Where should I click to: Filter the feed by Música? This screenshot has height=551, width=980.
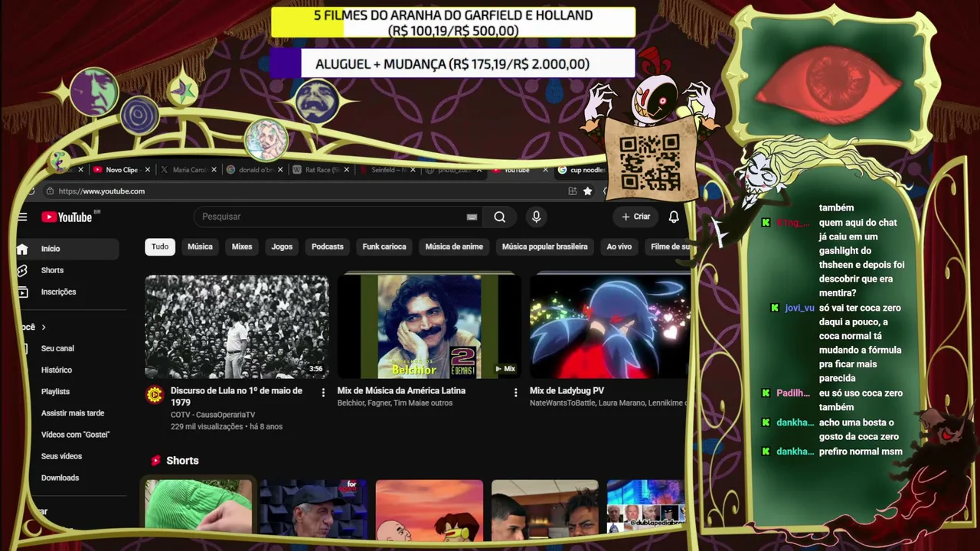(x=200, y=246)
